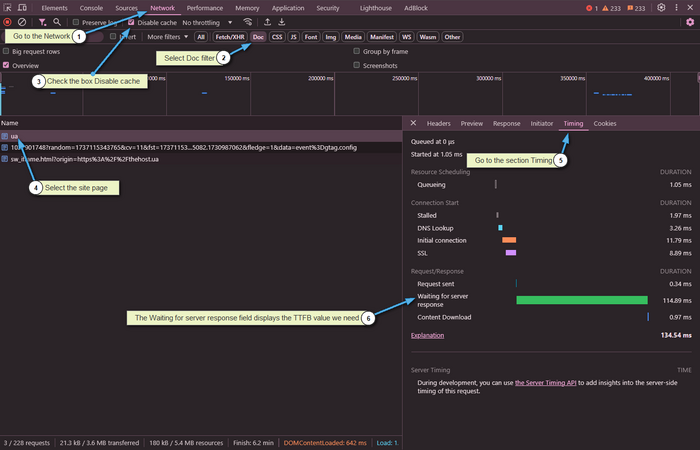This screenshot has width=700, height=450.
Task: Show the Initiator tab of request
Action: point(542,123)
